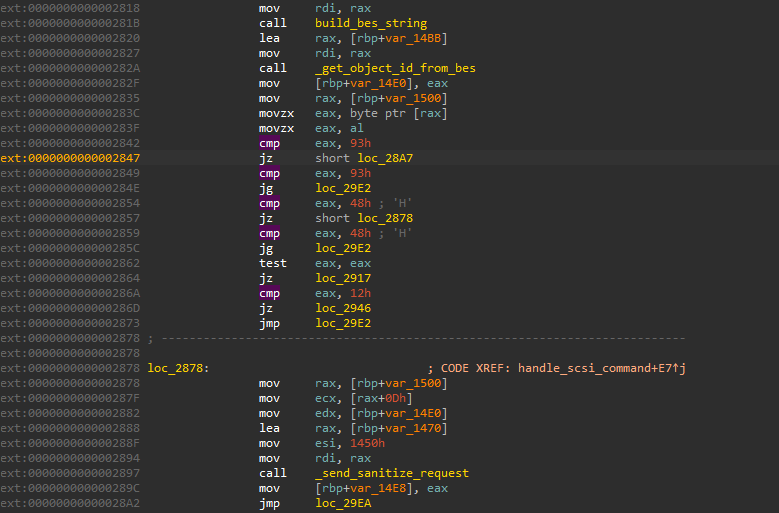Click the movzx mnemonic at address 283C
The image size is (779, 513).
click(276, 113)
